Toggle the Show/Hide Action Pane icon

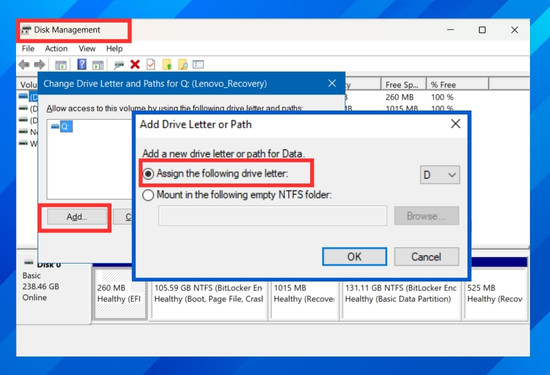click(x=98, y=65)
